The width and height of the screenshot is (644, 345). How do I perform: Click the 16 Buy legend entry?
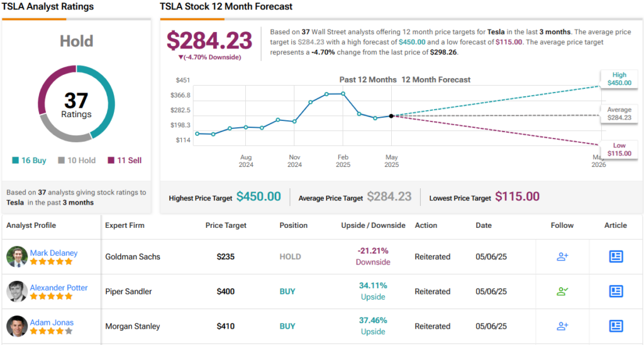tap(29, 161)
